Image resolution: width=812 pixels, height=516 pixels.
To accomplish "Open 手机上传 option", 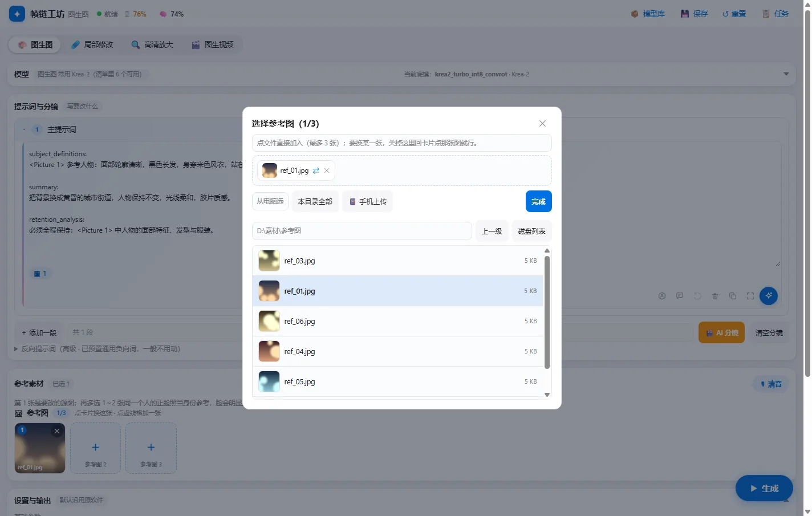I will [368, 201].
